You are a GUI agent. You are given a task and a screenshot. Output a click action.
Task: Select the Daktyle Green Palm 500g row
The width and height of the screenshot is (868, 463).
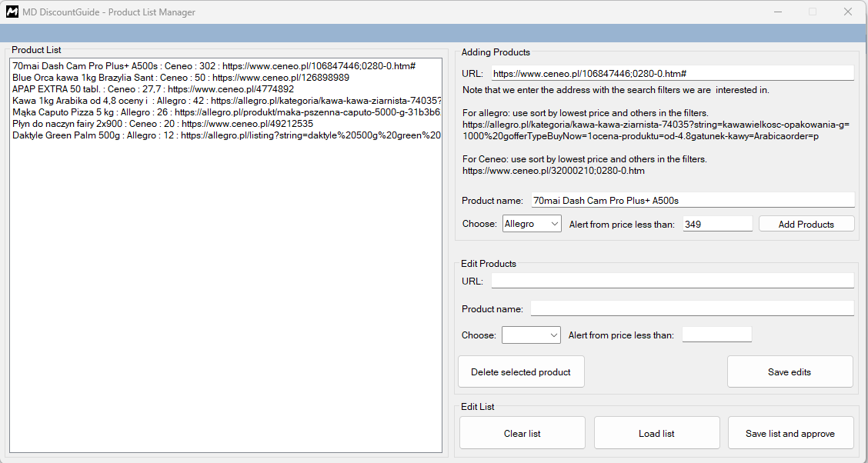[226, 135]
